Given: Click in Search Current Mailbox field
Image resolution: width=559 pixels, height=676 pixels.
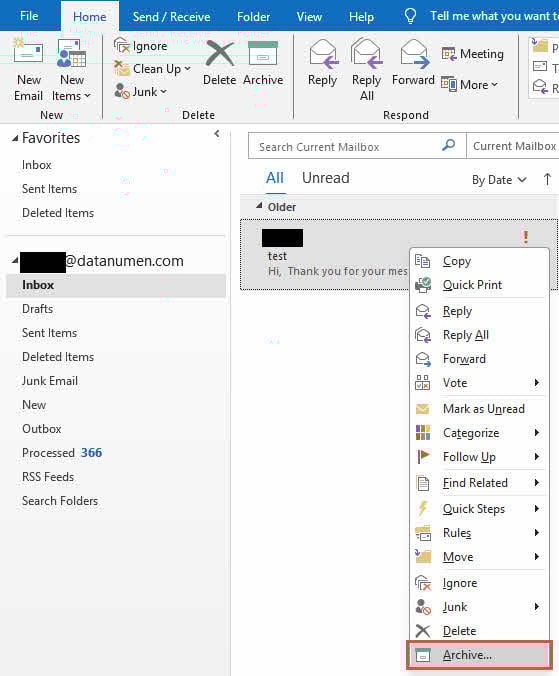Looking at the screenshot, I should click(345, 147).
